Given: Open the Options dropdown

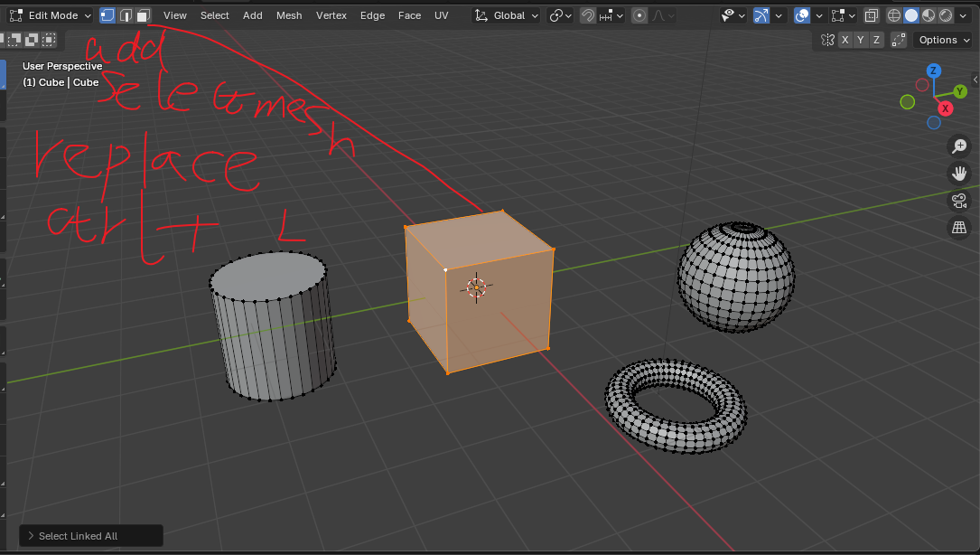Looking at the screenshot, I should [x=942, y=40].
